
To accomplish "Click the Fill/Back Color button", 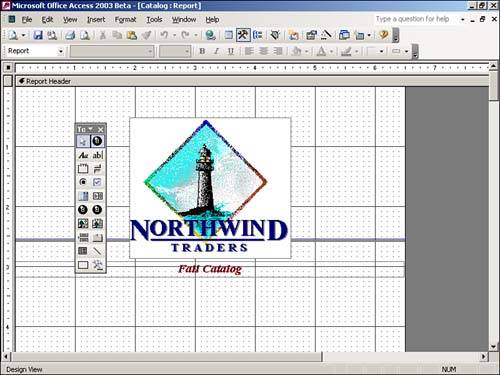I will tap(297, 51).
